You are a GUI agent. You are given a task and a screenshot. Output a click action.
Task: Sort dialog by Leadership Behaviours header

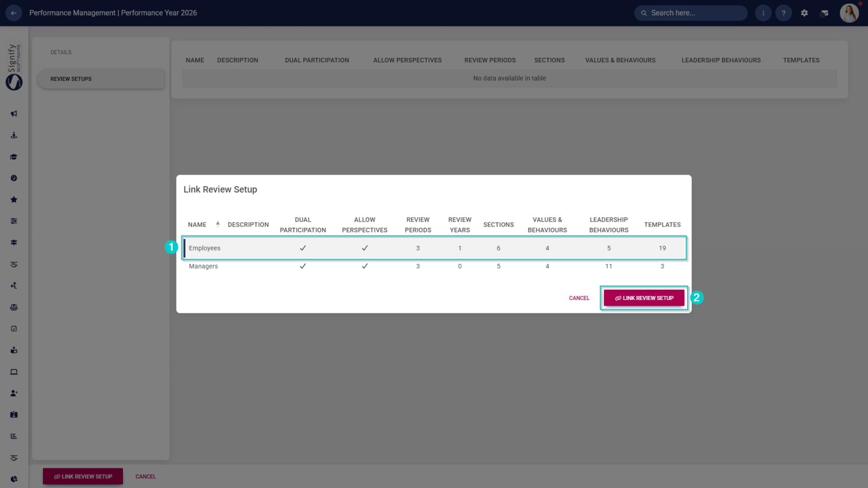[x=609, y=225]
